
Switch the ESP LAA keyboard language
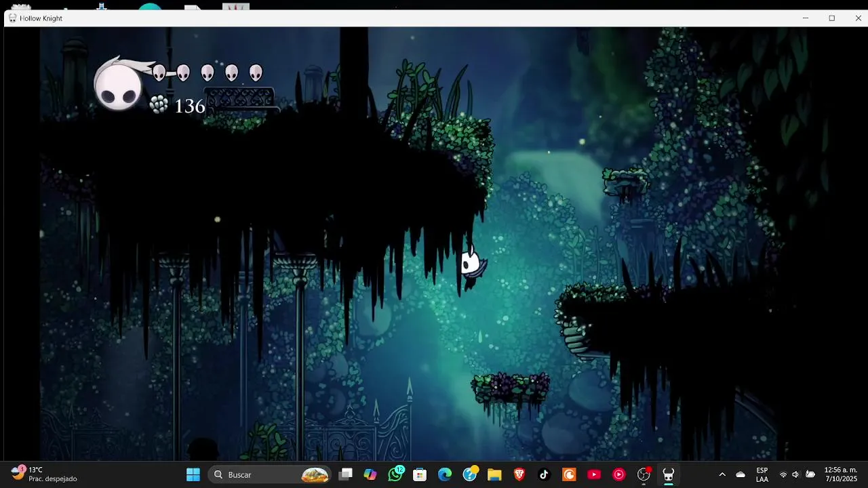point(762,474)
